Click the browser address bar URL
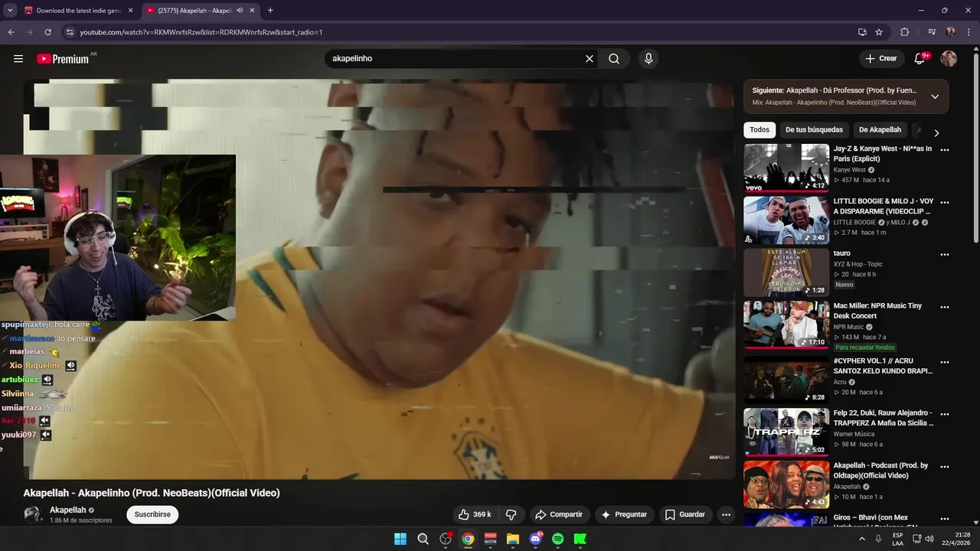This screenshot has width=980, height=551. (201, 32)
